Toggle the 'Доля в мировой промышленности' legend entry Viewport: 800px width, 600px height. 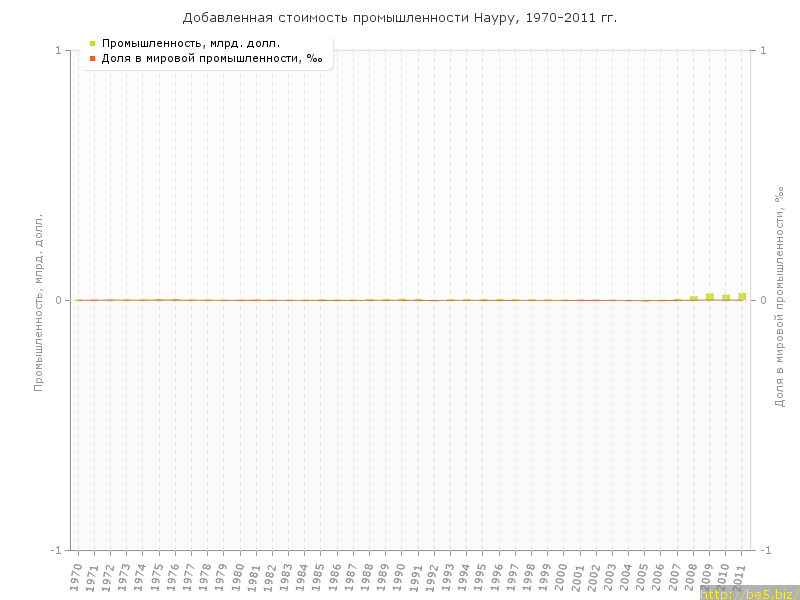pyautogui.click(x=211, y=59)
